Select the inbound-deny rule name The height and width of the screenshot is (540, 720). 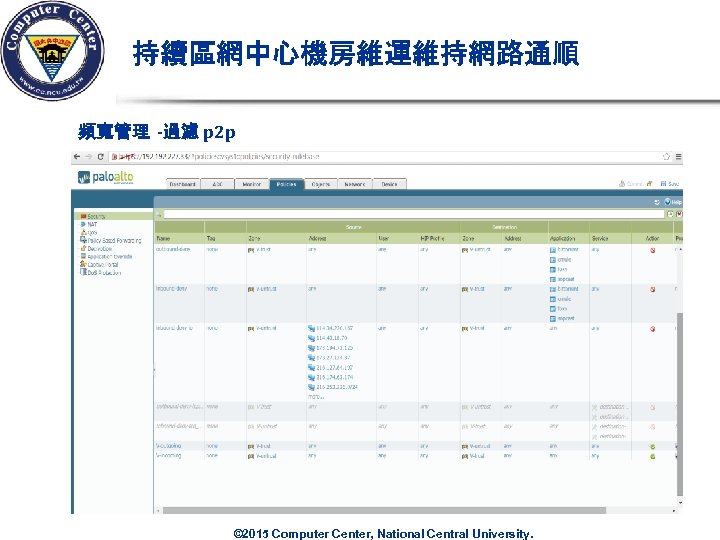tap(171, 289)
